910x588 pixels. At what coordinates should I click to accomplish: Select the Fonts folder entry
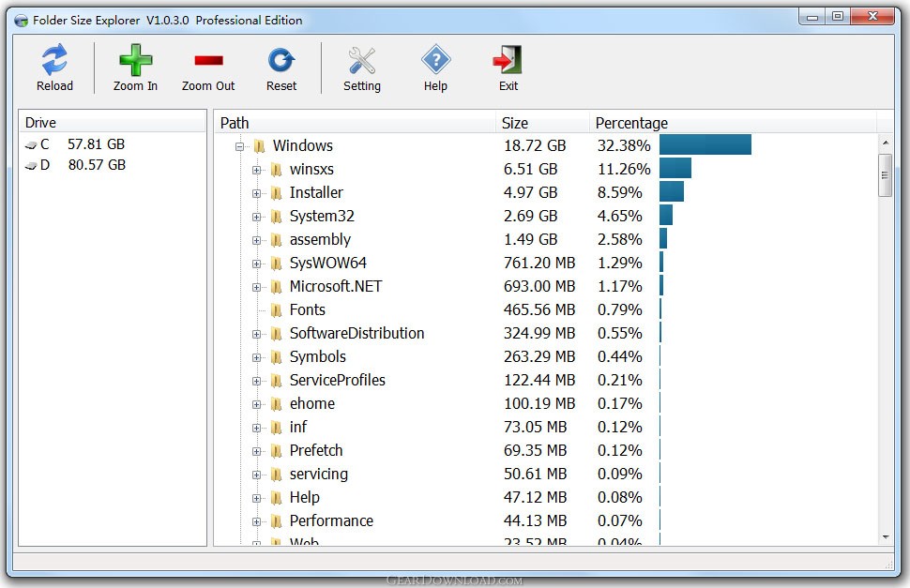coord(307,309)
